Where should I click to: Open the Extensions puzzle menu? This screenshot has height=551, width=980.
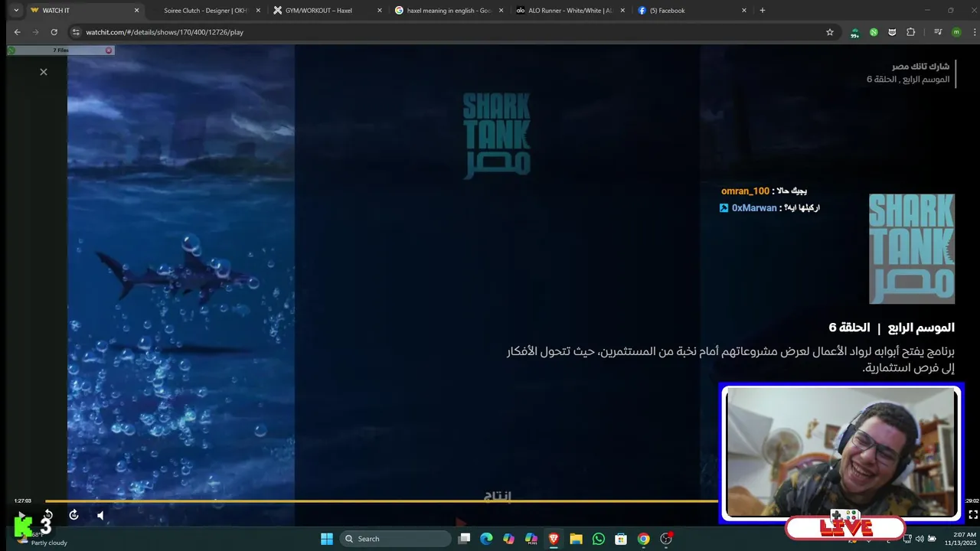[910, 32]
